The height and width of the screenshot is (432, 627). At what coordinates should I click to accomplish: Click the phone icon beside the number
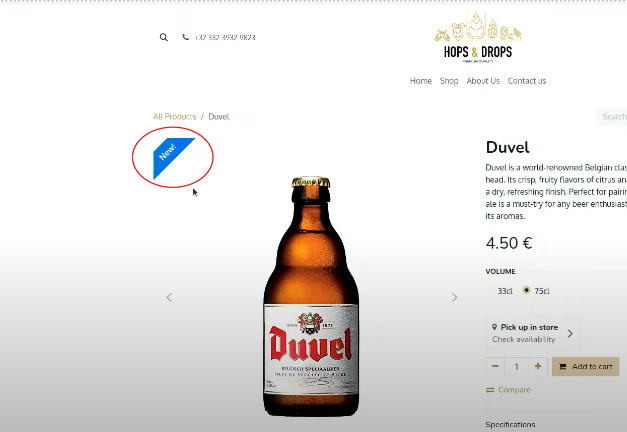tap(186, 37)
